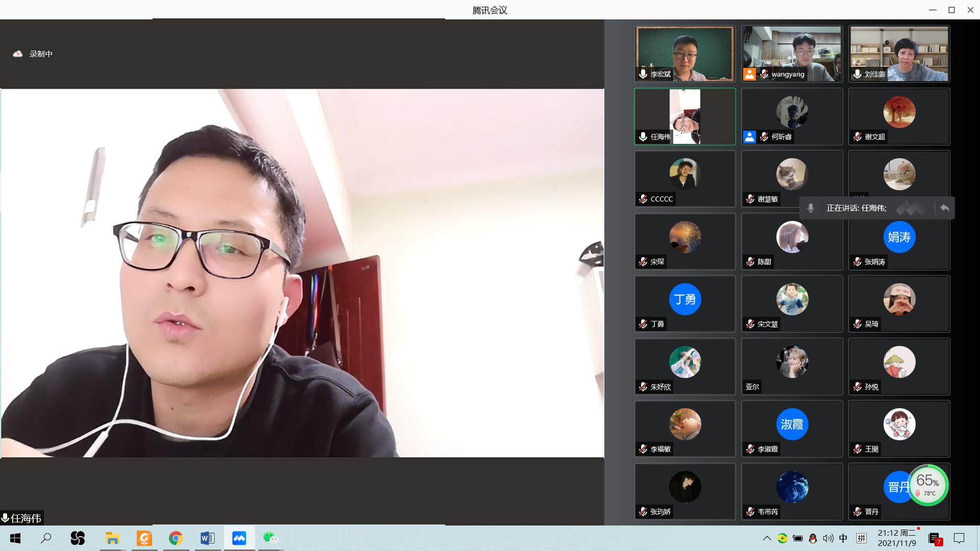This screenshot has height=551, width=980.
Task: Open the Chinese input mode indicator
Action: pos(843,538)
